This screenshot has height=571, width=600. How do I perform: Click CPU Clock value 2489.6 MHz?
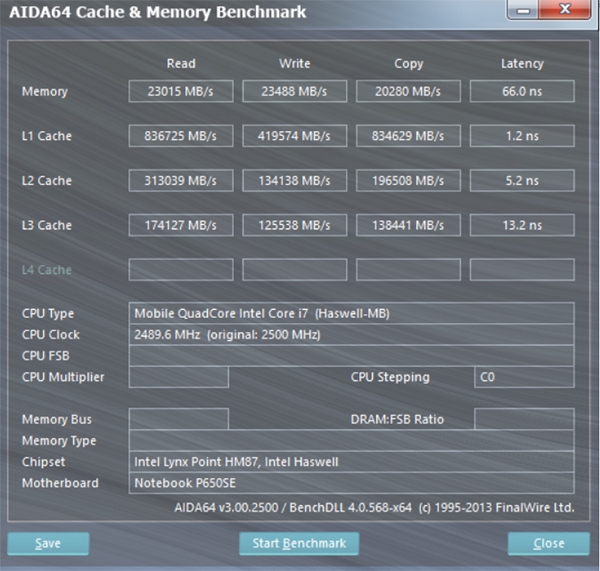click(351, 334)
